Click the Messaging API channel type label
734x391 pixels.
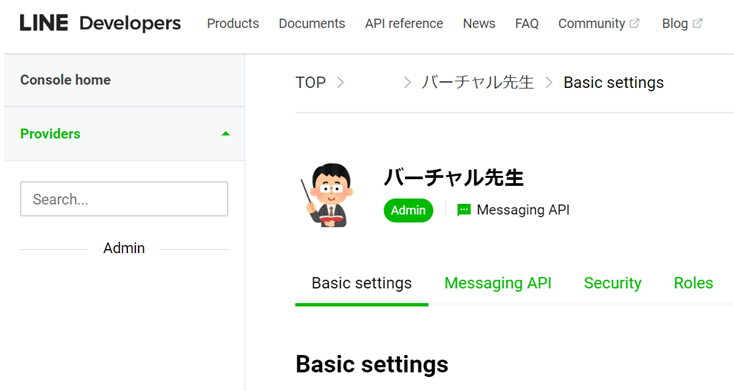(523, 210)
